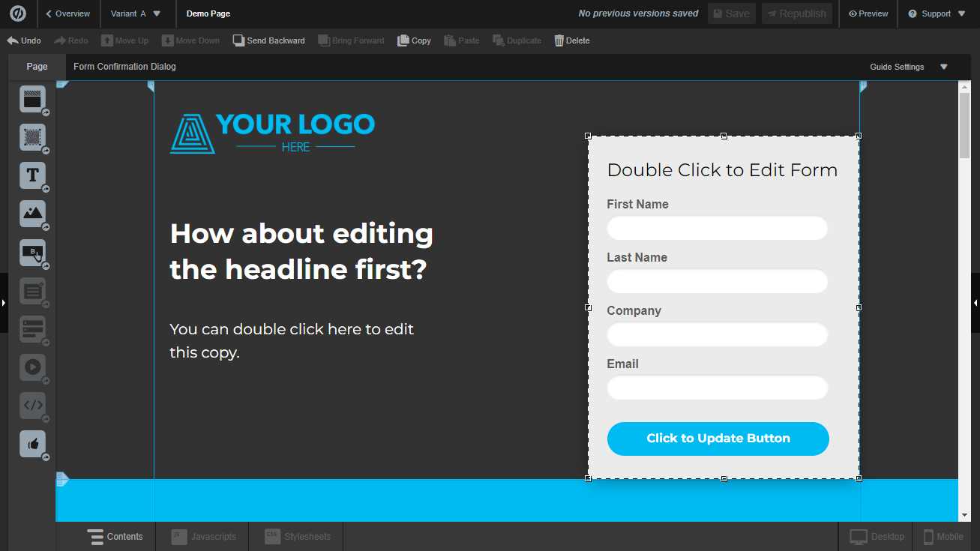Select the Box widget icon

click(32, 137)
